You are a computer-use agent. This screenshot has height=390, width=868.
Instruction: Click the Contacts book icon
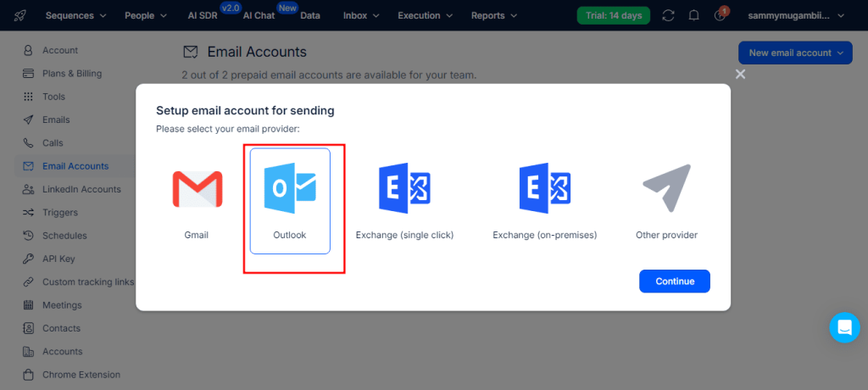pyautogui.click(x=28, y=328)
